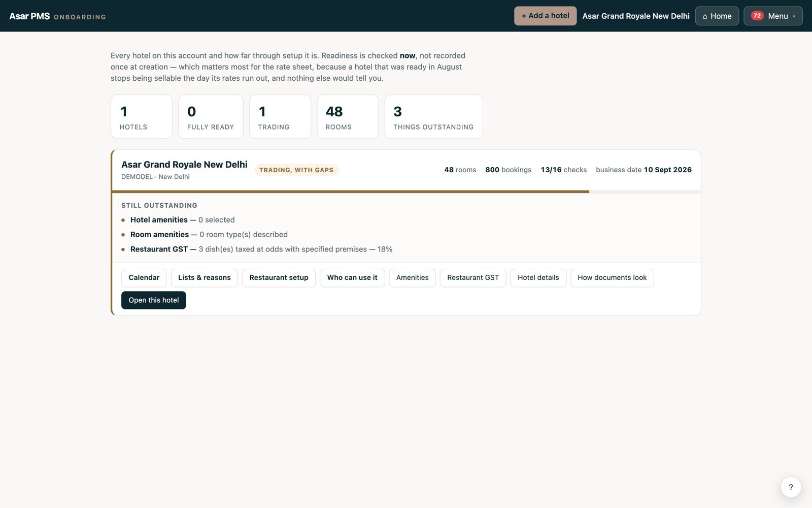Select the Fully Ready count card

click(x=211, y=116)
